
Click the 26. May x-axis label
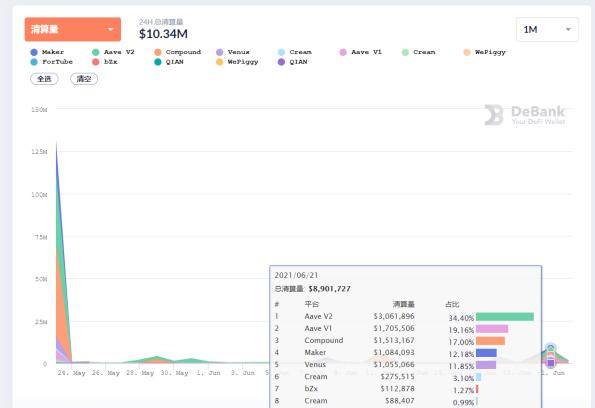[x=105, y=373]
